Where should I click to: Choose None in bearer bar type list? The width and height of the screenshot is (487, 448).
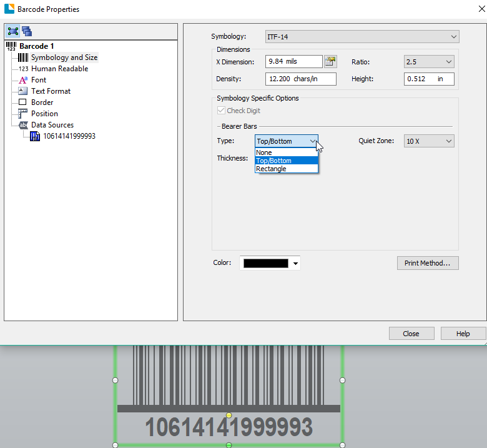click(287, 152)
